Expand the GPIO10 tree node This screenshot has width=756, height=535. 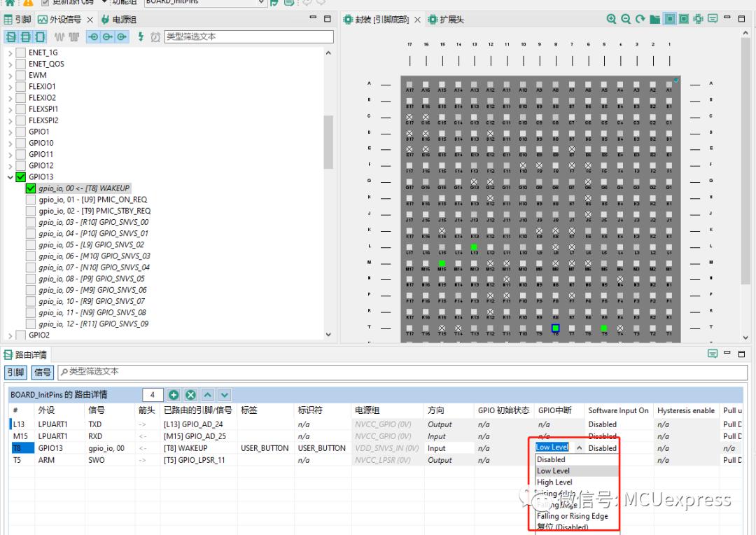10,143
